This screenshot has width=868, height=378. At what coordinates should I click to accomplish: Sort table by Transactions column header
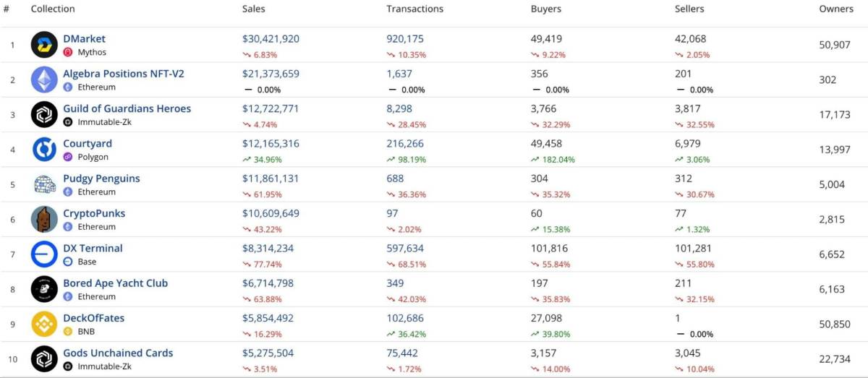tap(414, 9)
